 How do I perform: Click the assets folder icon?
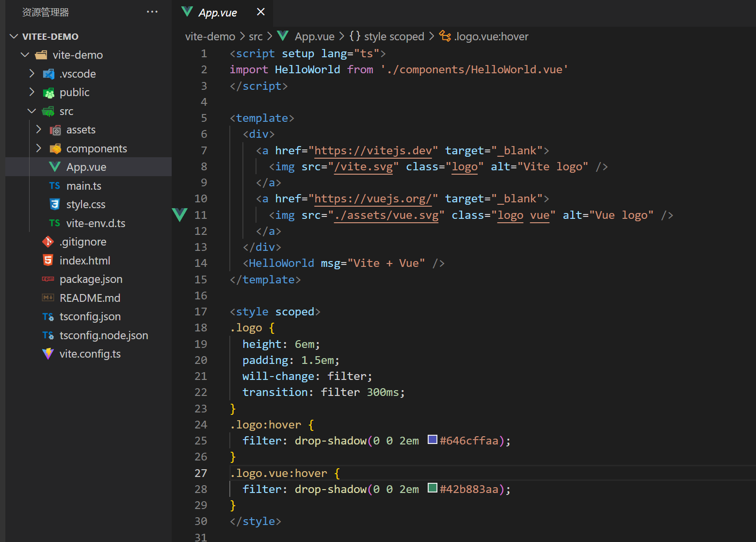(55, 130)
